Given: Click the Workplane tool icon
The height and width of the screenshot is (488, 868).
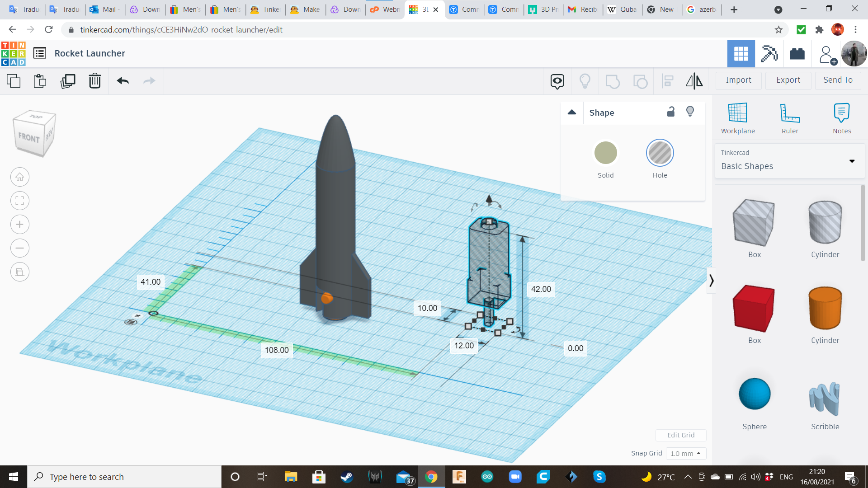Looking at the screenshot, I should pos(738,117).
